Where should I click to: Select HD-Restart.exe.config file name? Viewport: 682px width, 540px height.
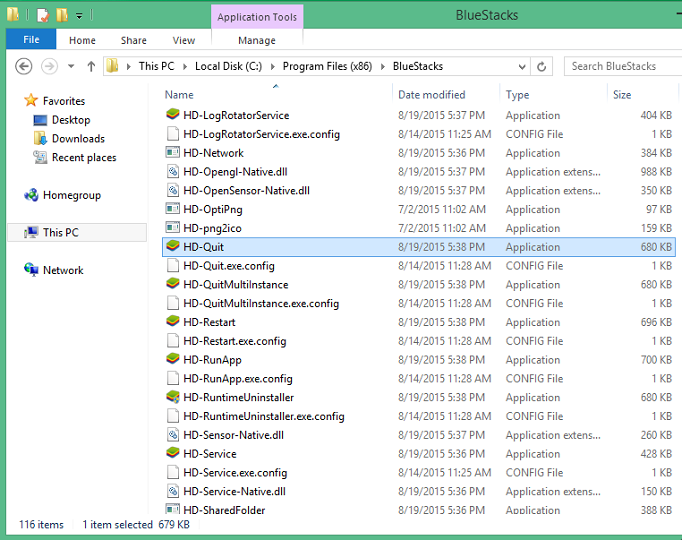pyautogui.click(x=234, y=341)
